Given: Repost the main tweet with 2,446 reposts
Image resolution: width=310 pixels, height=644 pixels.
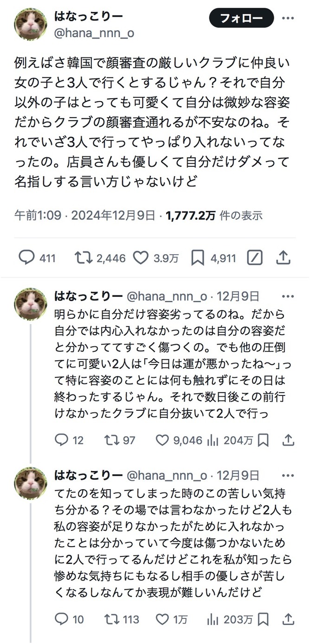Looking at the screenshot, I should pos(84,258).
